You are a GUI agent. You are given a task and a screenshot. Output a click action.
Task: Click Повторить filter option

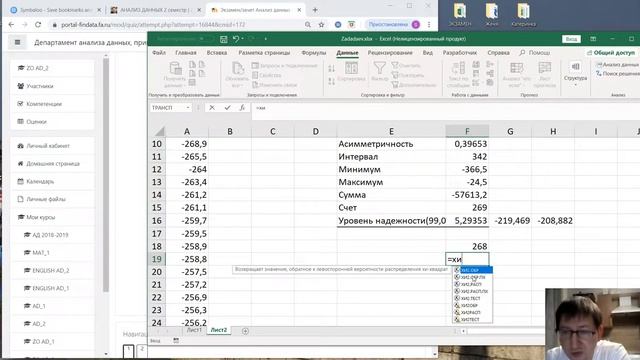point(408,75)
